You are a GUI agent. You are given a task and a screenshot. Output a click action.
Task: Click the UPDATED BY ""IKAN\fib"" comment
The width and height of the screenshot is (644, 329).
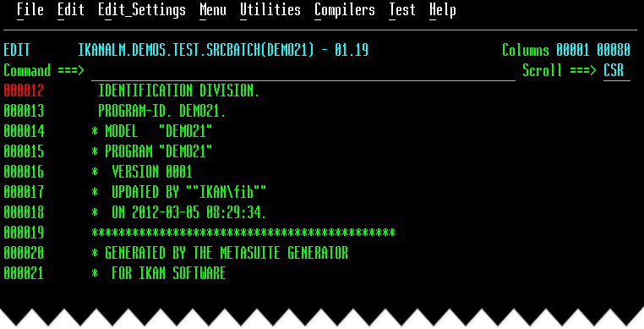[x=179, y=193]
